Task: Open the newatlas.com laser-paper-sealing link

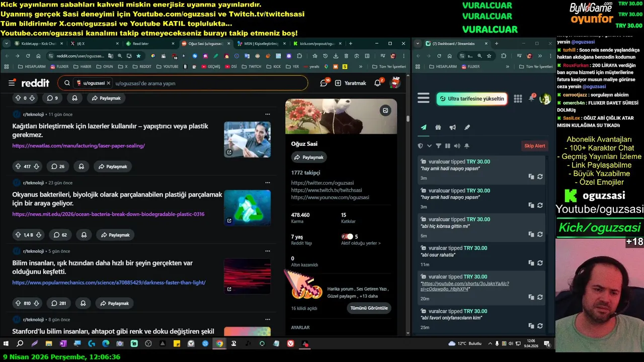Action: tap(78, 146)
